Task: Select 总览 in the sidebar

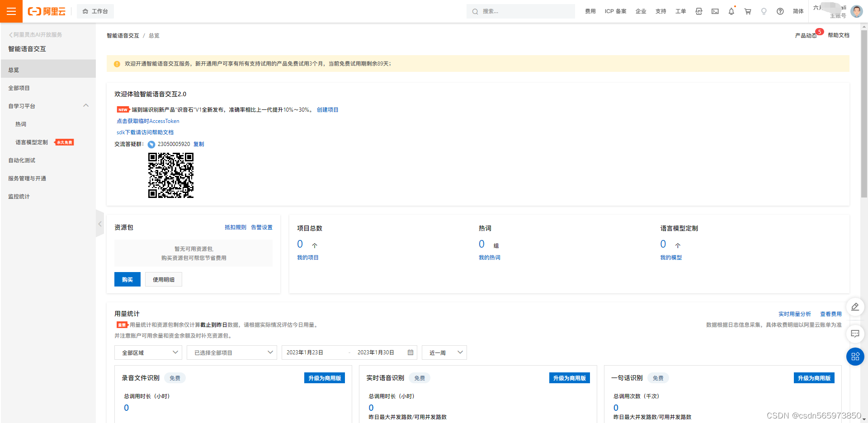Action: coord(48,70)
